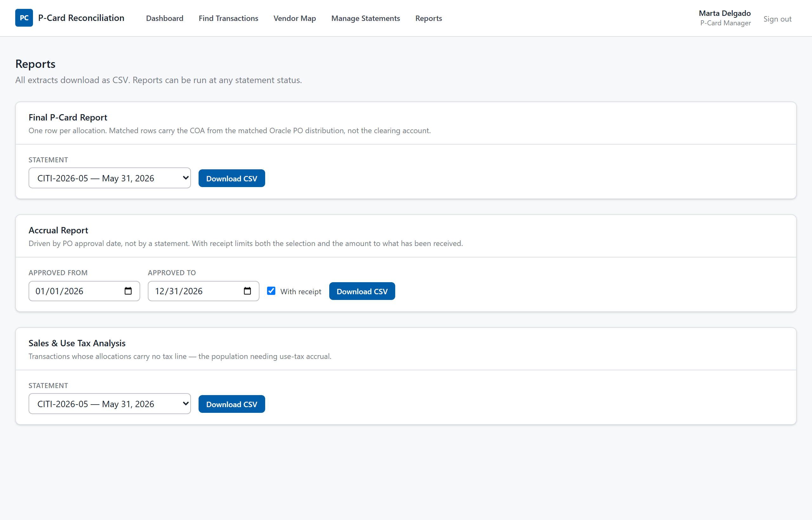Open the Vendor Map page

coord(295,18)
